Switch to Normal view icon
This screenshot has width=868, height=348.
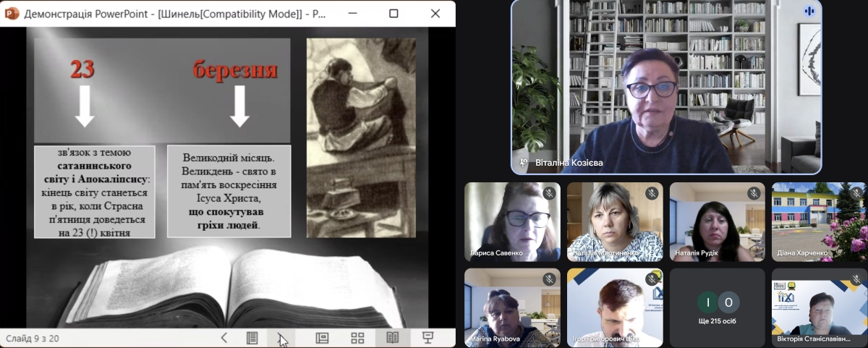323,338
